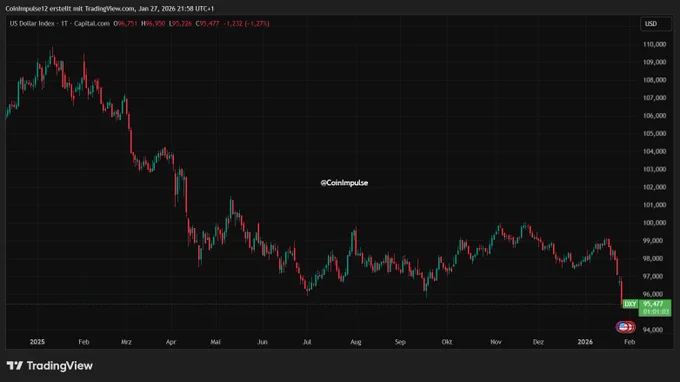Click the 103,000 price axis label
Viewport: 680px width, 382px height.
coord(654,169)
